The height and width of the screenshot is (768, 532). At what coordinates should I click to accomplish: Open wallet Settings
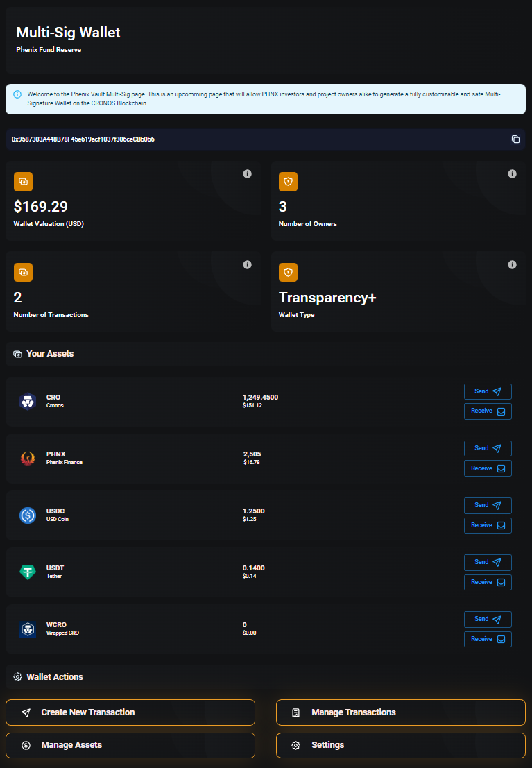click(x=401, y=745)
